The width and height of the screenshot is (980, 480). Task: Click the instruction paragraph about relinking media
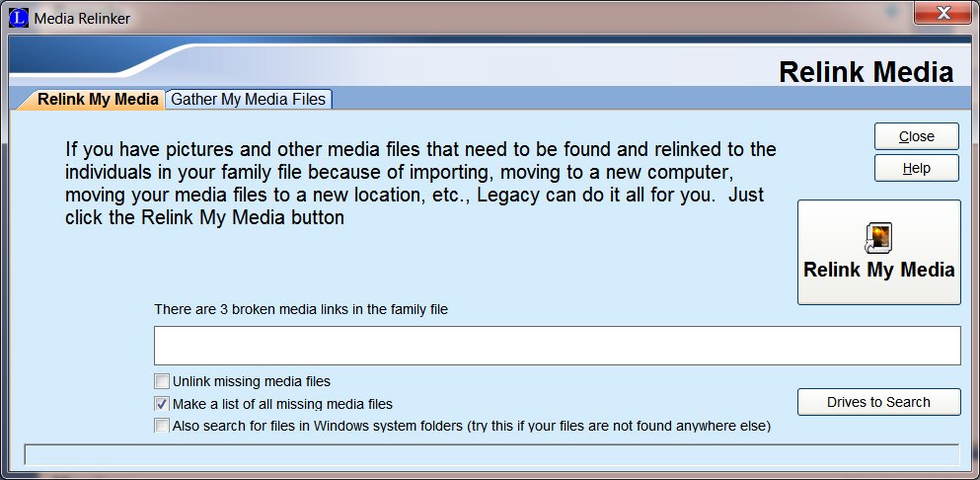click(x=420, y=184)
